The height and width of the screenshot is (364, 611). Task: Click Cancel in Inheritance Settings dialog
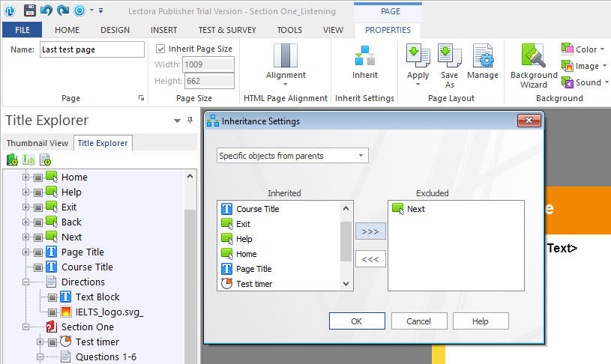pyautogui.click(x=418, y=321)
